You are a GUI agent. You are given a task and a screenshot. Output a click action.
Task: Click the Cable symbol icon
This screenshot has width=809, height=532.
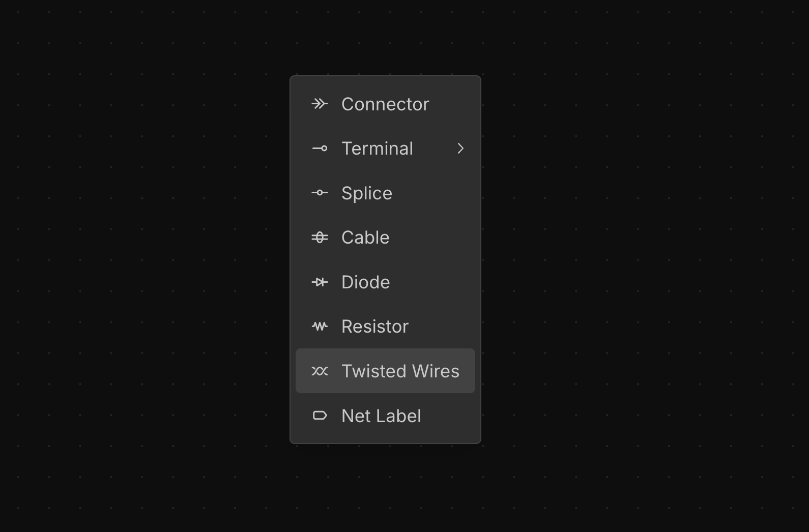320,238
